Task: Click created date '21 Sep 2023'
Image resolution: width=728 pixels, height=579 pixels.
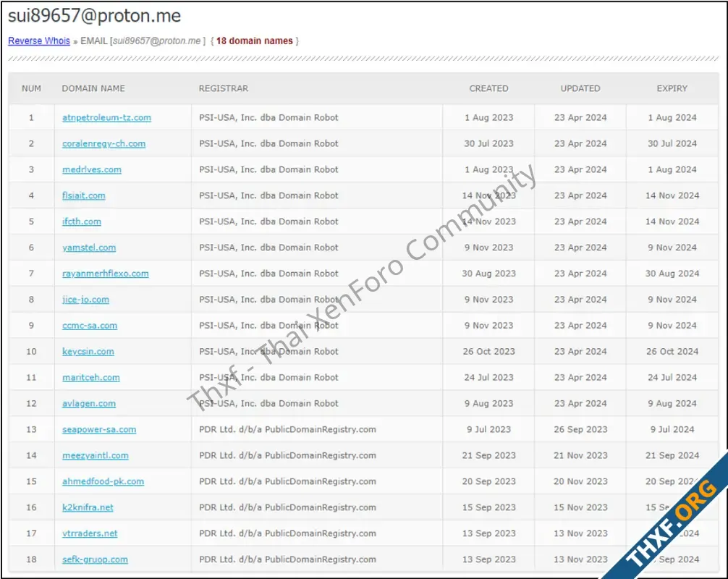Action: point(489,455)
